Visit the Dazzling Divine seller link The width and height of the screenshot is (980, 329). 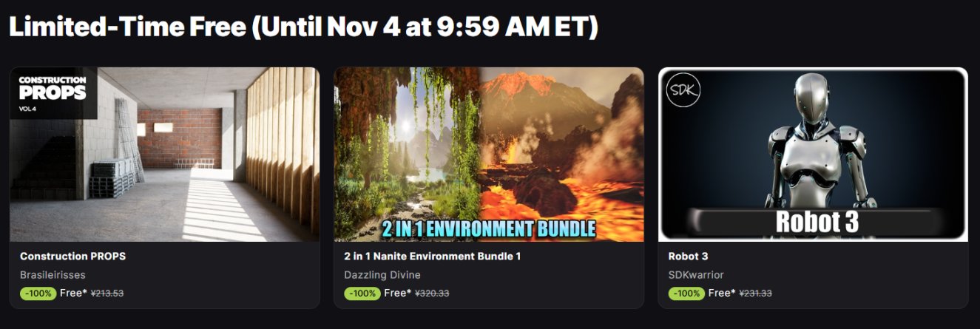(x=382, y=275)
